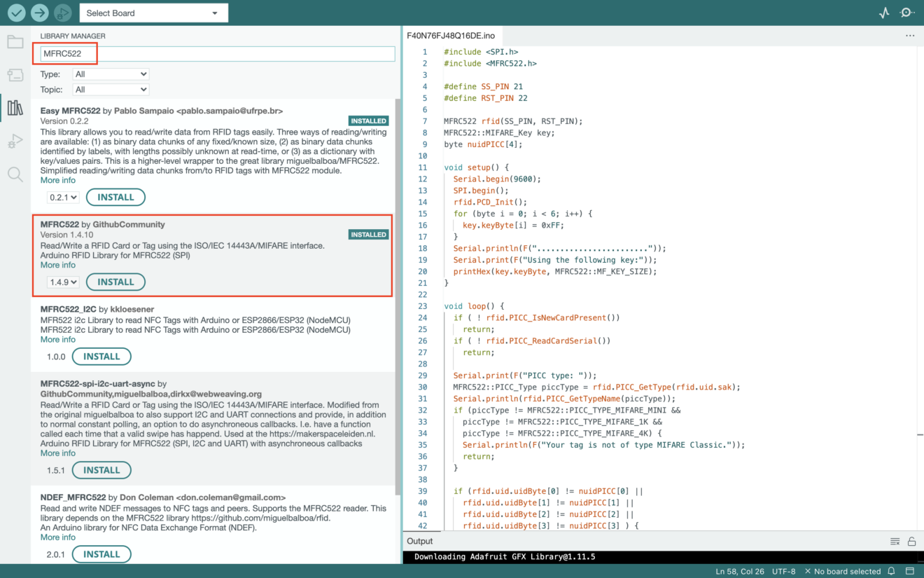Image resolution: width=924 pixels, height=578 pixels.
Task: Open the editor tab's three-dot menu
Action: pyautogui.click(x=909, y=35)
